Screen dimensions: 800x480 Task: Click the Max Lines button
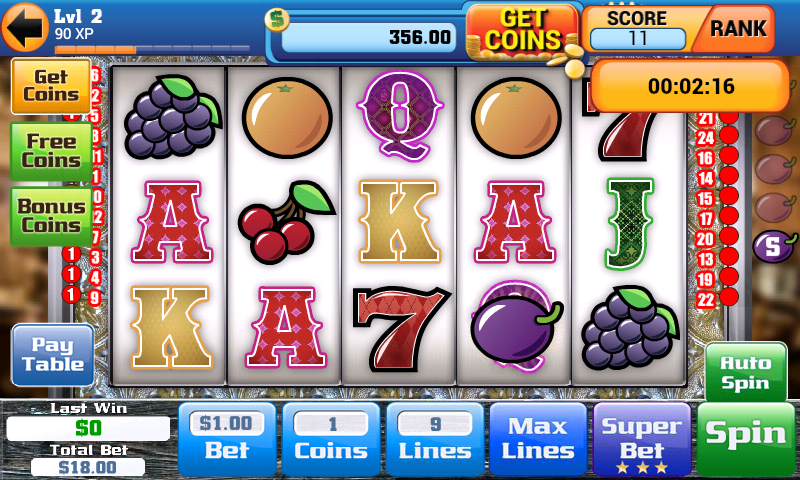[x=538, y=439]
